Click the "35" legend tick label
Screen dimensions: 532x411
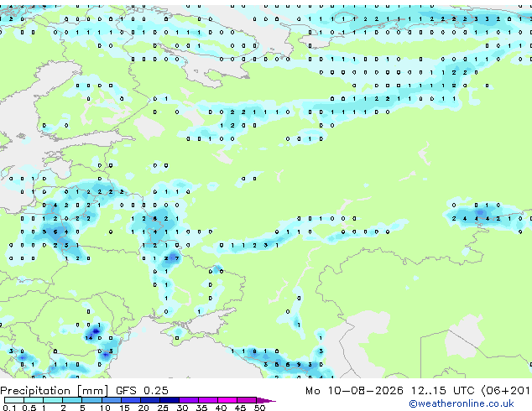(x=201, y=408)
